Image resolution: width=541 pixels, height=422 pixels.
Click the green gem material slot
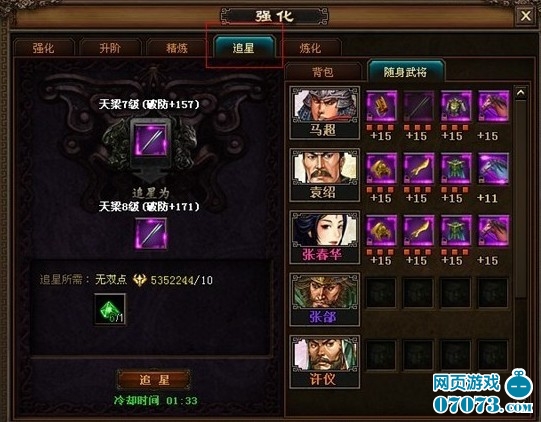110,309
